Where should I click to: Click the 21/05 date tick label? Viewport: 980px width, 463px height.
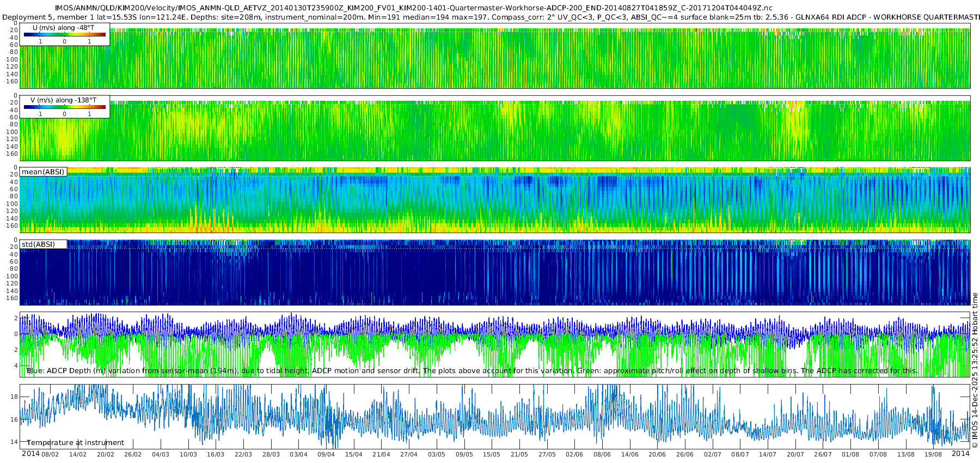tap(519, 454)
